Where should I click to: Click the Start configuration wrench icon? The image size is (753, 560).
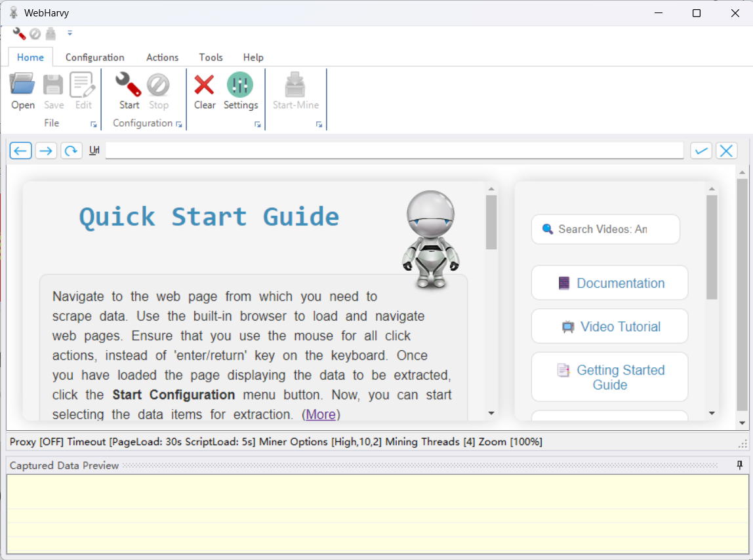tap(129, 85)
